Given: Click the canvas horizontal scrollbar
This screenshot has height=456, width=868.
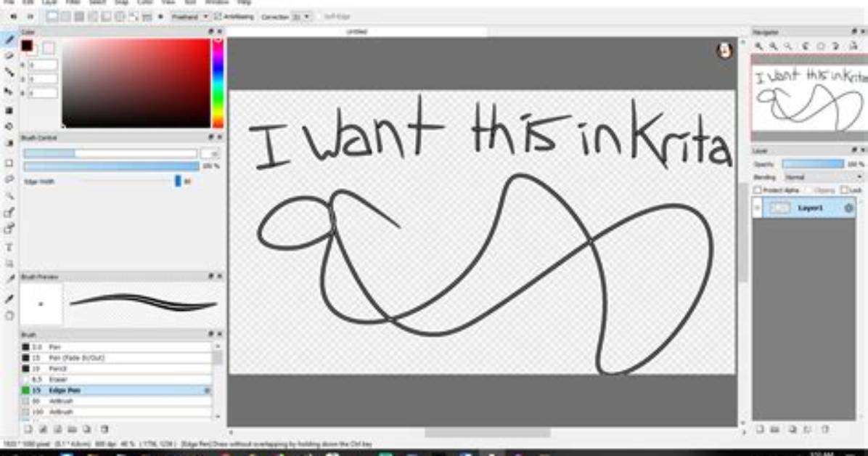Looking at the screenshot, I should coord(487,432).
